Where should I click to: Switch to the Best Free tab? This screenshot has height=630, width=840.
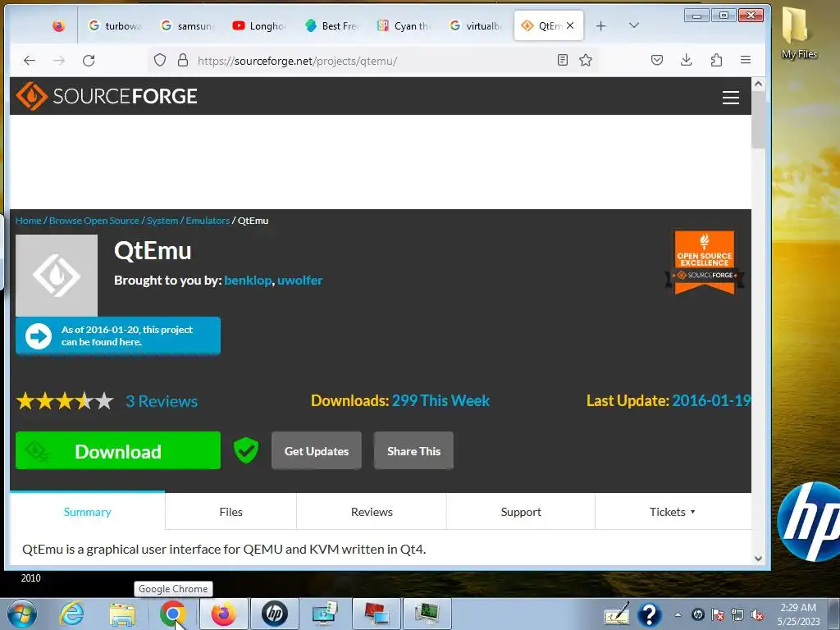point(332,25)
